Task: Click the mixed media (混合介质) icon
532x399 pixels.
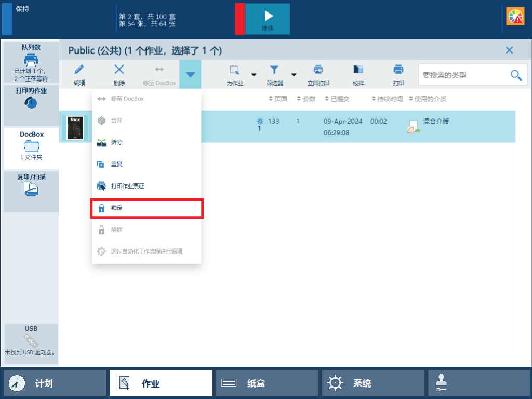Action: click(414, 127)
